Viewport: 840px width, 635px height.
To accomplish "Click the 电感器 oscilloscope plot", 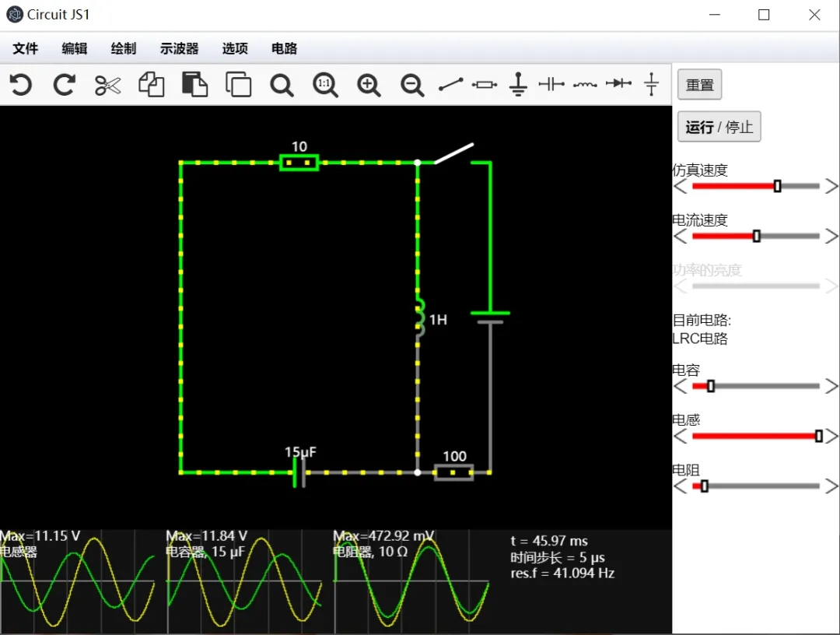I will [x=78, y=581].
